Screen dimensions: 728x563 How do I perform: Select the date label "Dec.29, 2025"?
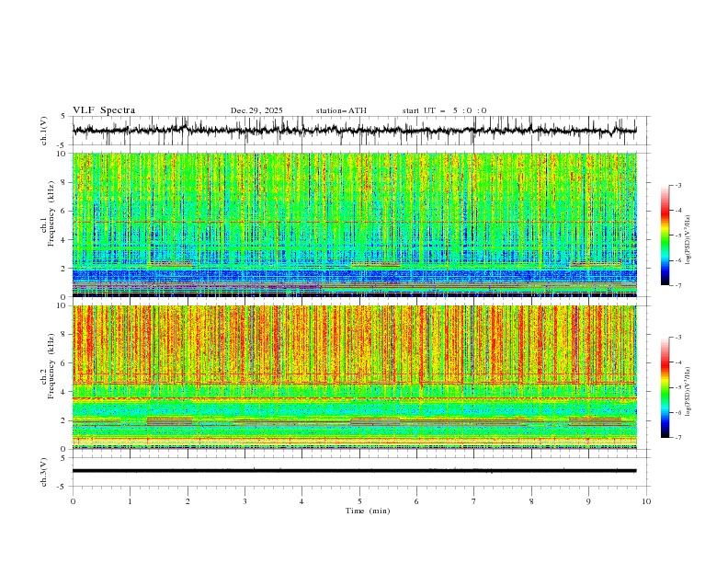click(x=256, y=110)
